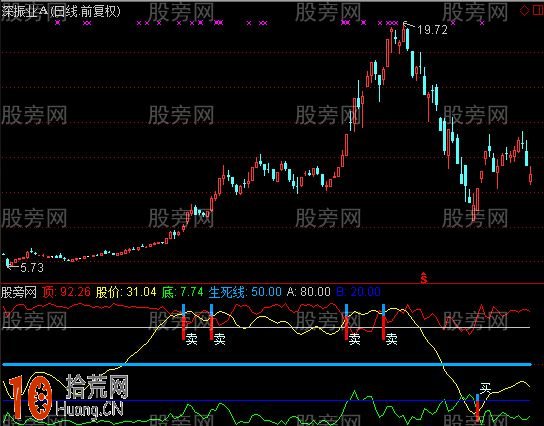Click the 生死线: 50.00 indicator value
The height and width of the screenshot is (426, 544).
(x=245, y=292)
